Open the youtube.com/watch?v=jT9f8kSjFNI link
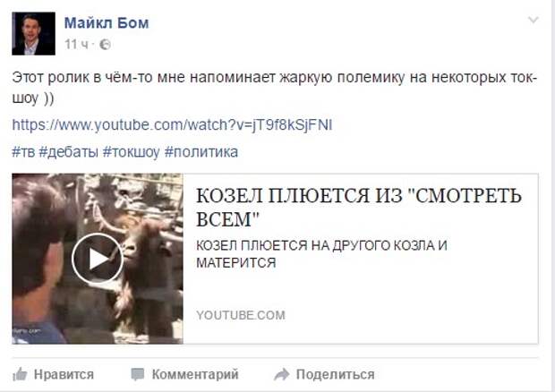 (x=172, y=125)
